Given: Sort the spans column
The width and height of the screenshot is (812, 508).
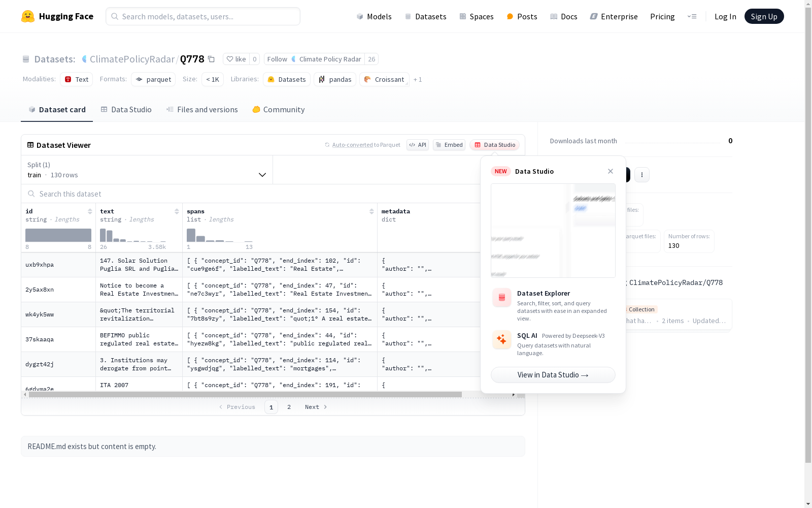Looking at the screenshot, I should (371, 211).
